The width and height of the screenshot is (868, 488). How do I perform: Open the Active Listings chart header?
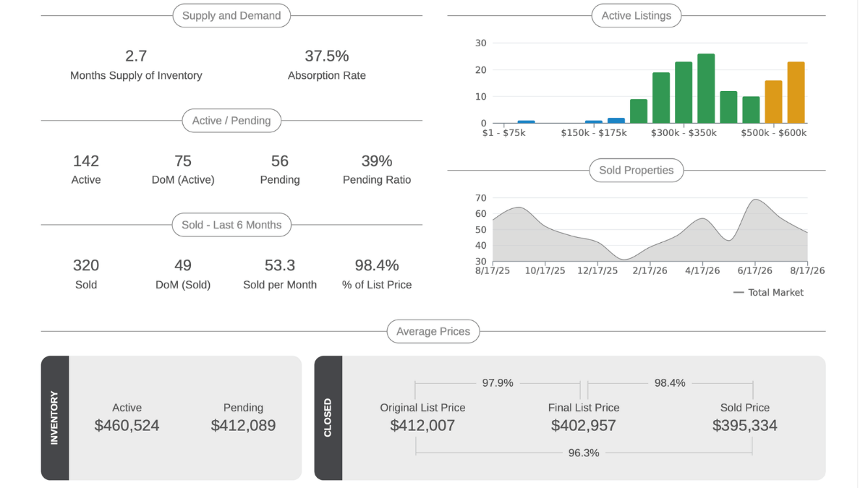(x=637, y=15)
